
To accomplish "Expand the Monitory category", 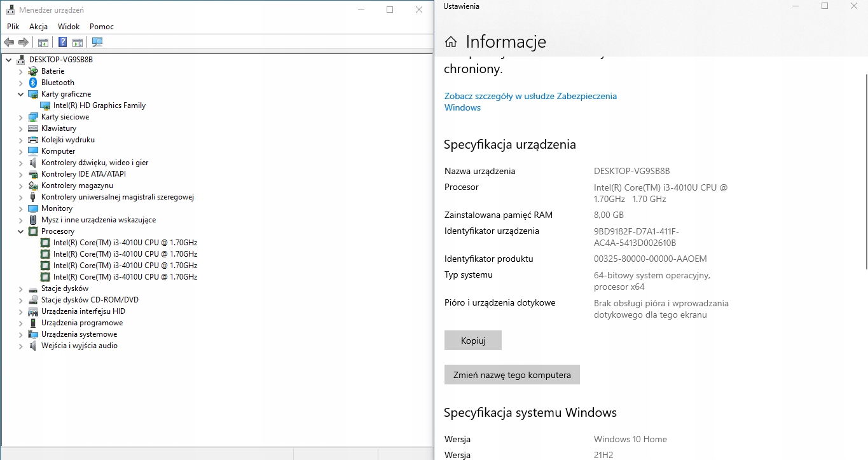I will click(x=20, y=208).
